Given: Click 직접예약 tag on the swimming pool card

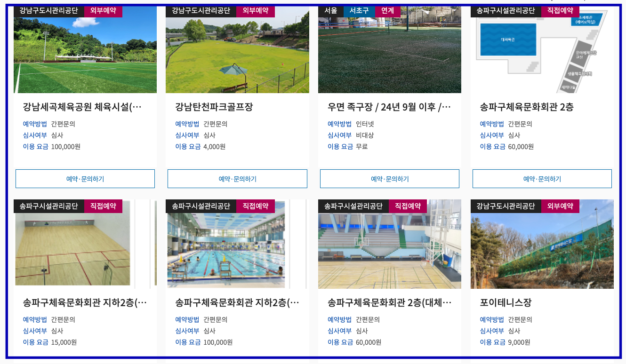Looking at the screenshot, I should pos(256,206).
